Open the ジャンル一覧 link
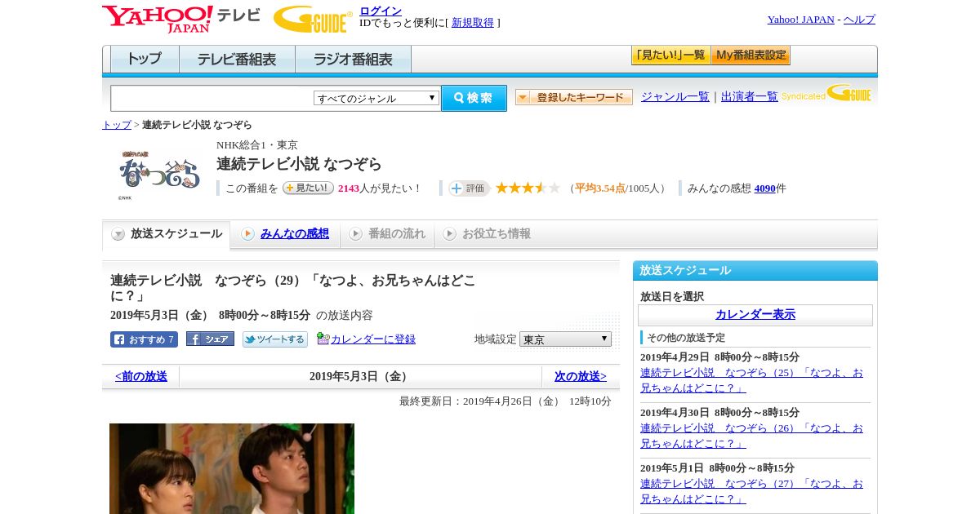The width and height of the screenshot is (980, 514). (675, 97)
